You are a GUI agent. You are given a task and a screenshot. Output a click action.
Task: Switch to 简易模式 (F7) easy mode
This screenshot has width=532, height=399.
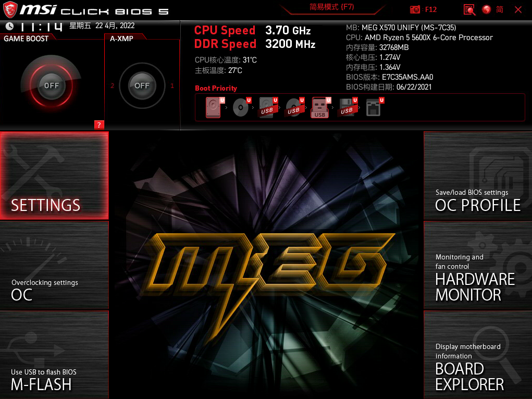click(x=332, y=7)
